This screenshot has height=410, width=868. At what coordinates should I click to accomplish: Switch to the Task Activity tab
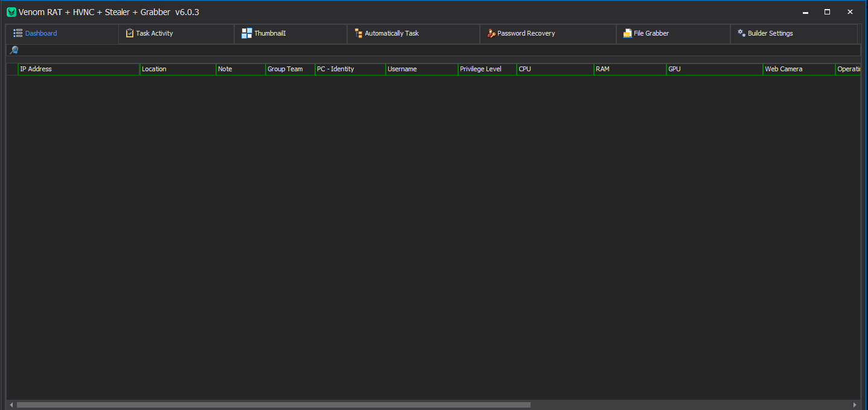point(155,33)
